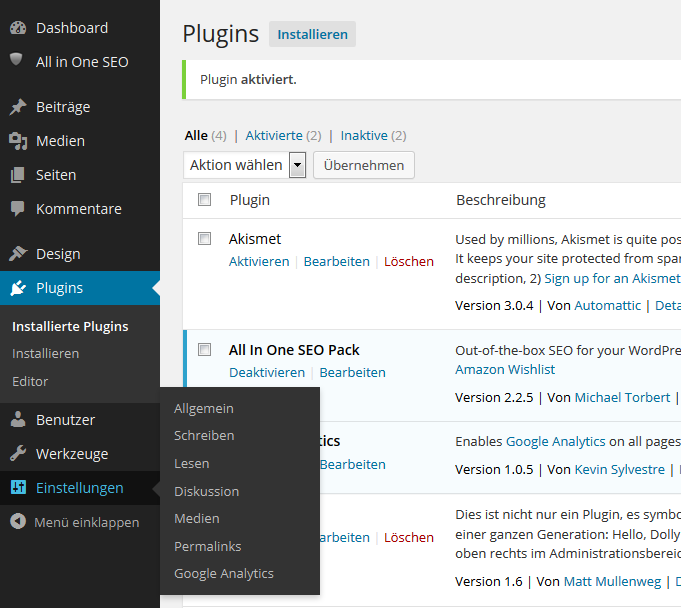Open Beiträge menu item
681x608 pixels.
(x=80, y=107)
